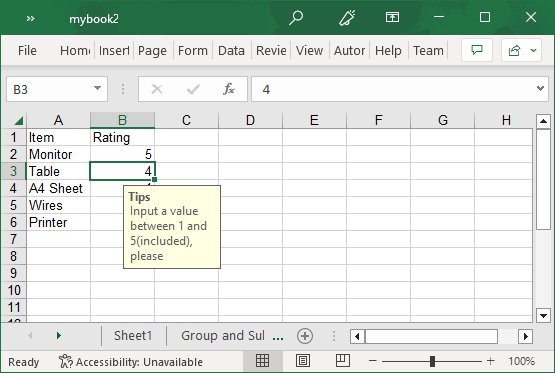Select the Select All corner triangle
This screenshot has width=555, height=373.
click(18, 121)
